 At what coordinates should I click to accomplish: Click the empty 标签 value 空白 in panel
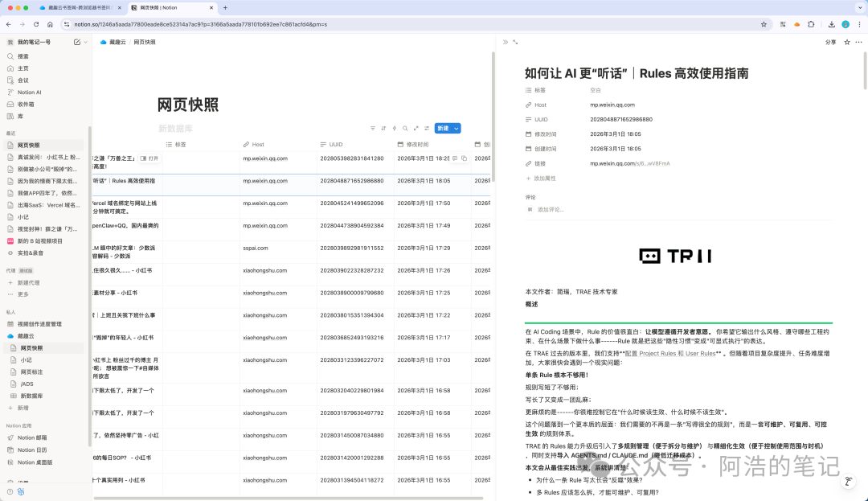coord(595,90)
